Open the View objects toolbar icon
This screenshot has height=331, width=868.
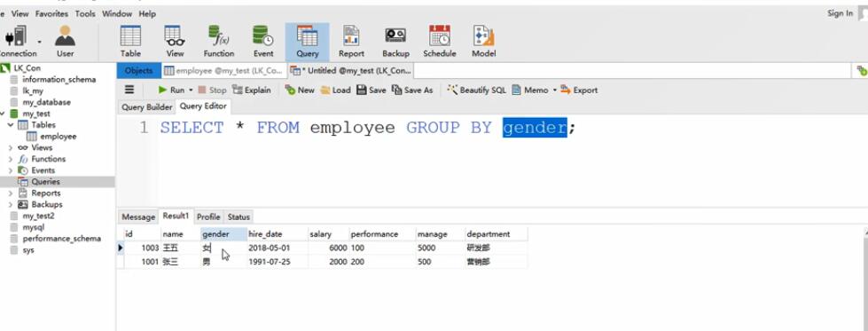tap(175, 42)
